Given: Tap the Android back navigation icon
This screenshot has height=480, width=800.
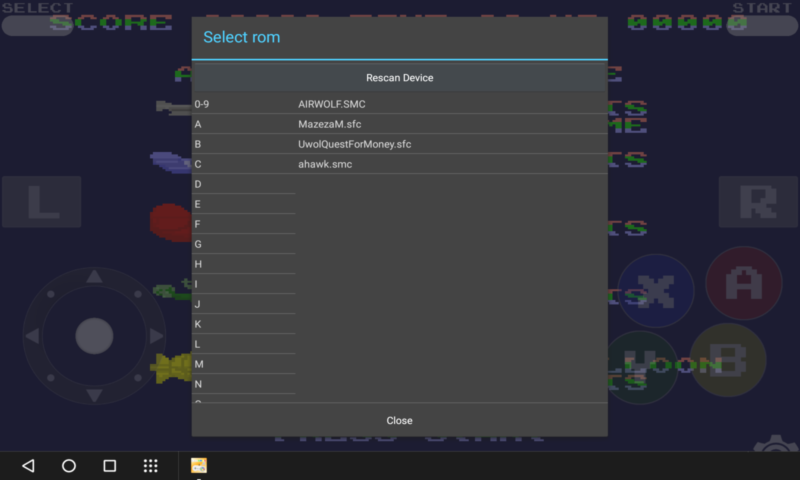Looking at the screenshot, I should [x=28, y=466].
